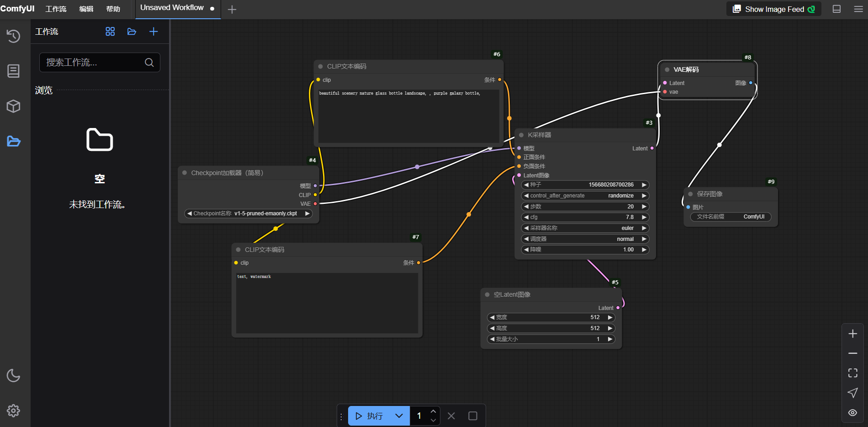Click the open workflow folder icon in panel header

click(132, 32)
